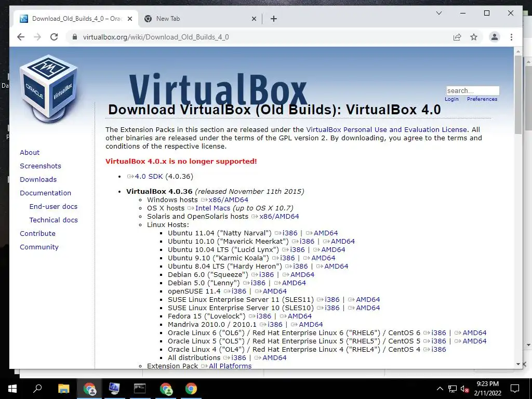Bookmark this page with the star icon
The height and width of the screenshot is (399, 532).
point(474,37)
